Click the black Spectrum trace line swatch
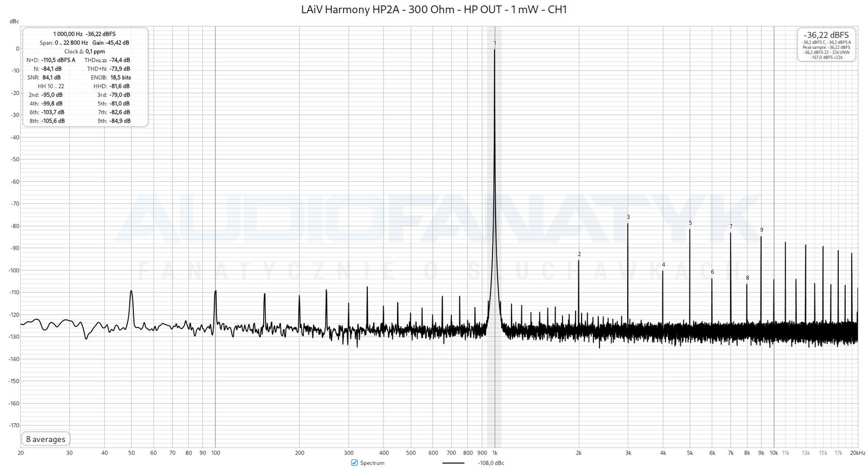This screenshot has width=868, height=468. (453, 463)
